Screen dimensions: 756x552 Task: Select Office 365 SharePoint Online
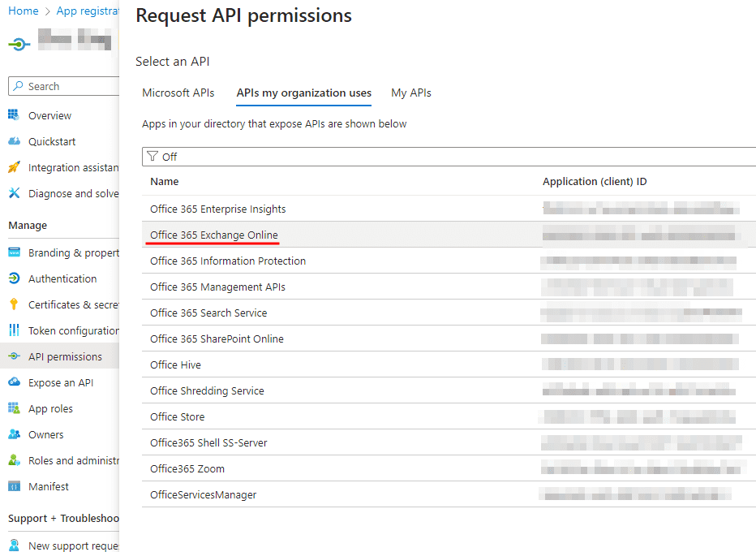(449, 339)
